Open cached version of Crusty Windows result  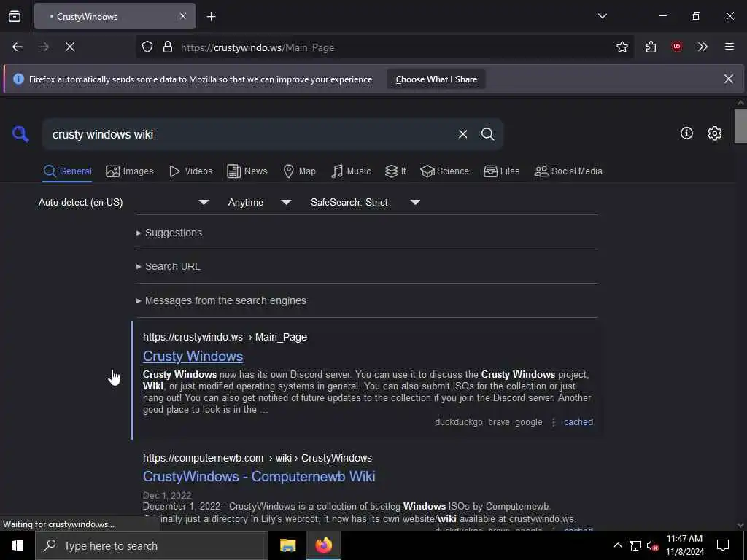point(578,422)
